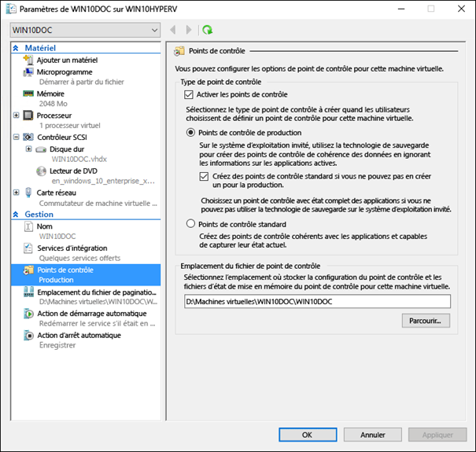Select Ajouter un matériel entry
476x452 pixels.
point(67,60)
